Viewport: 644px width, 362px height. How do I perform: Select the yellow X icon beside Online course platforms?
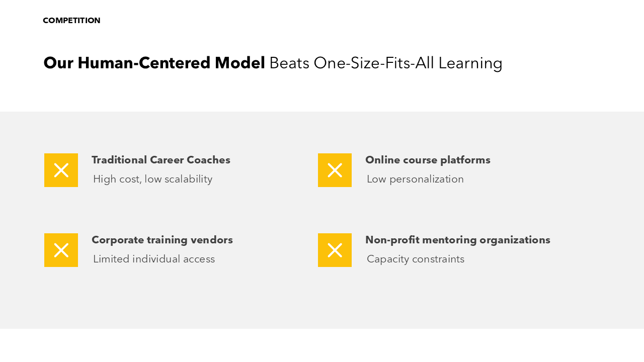point(335,170)
